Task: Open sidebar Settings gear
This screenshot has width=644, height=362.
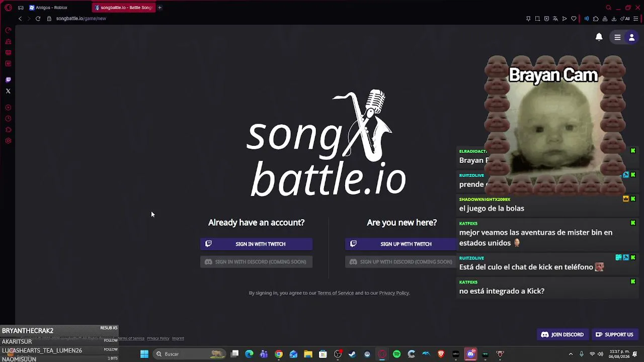Action: (x=8, y=141)
